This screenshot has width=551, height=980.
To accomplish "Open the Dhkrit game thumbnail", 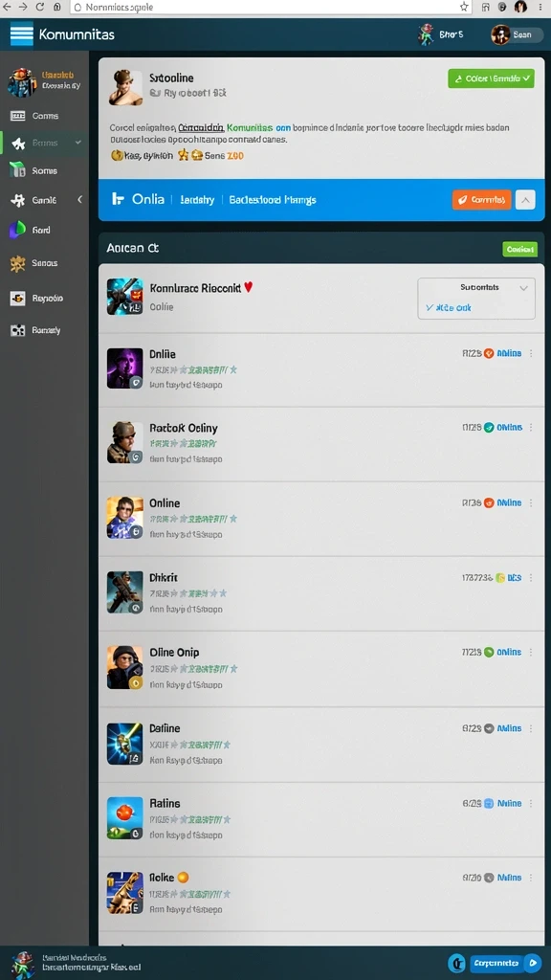I will coord(125,591).
